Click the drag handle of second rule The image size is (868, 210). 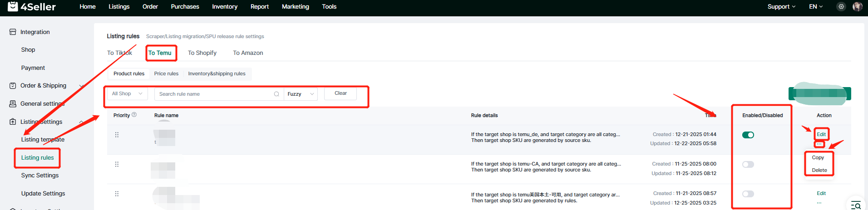(117, 164)
